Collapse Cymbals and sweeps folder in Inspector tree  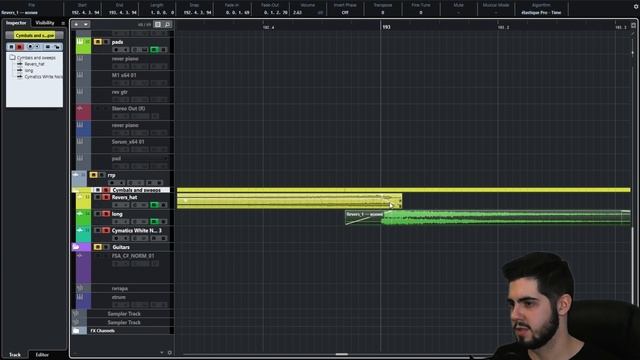[12, 58]
